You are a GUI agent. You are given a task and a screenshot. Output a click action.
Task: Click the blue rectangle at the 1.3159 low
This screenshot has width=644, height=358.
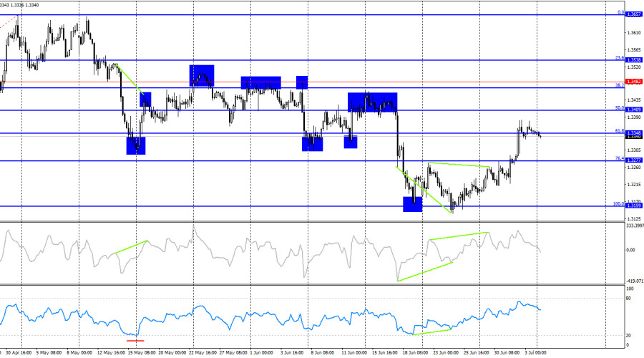(x=412, y=204)
